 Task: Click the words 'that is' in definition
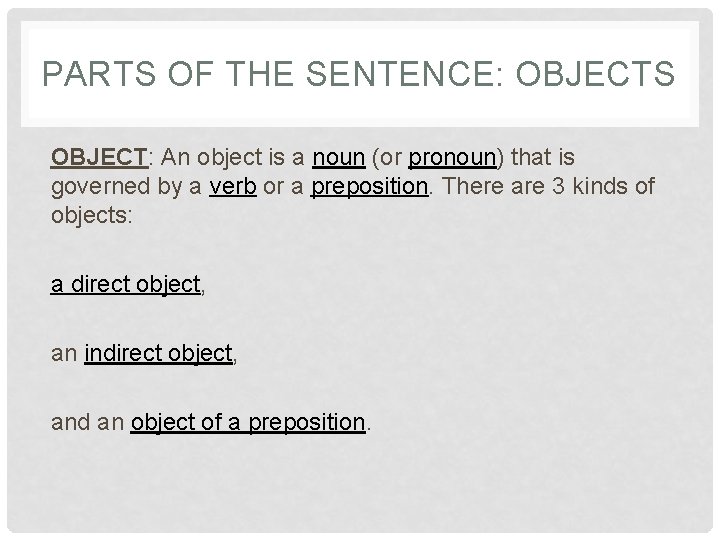pyautogui.click(x=543, y=157)
